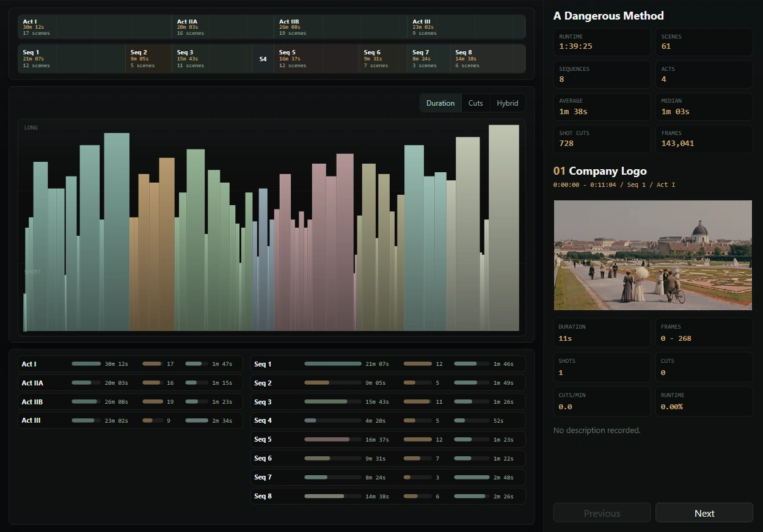Switch to the Duration chart view
Image resolution: width=763 pixels, height=532 pixels.
[440, 103]
